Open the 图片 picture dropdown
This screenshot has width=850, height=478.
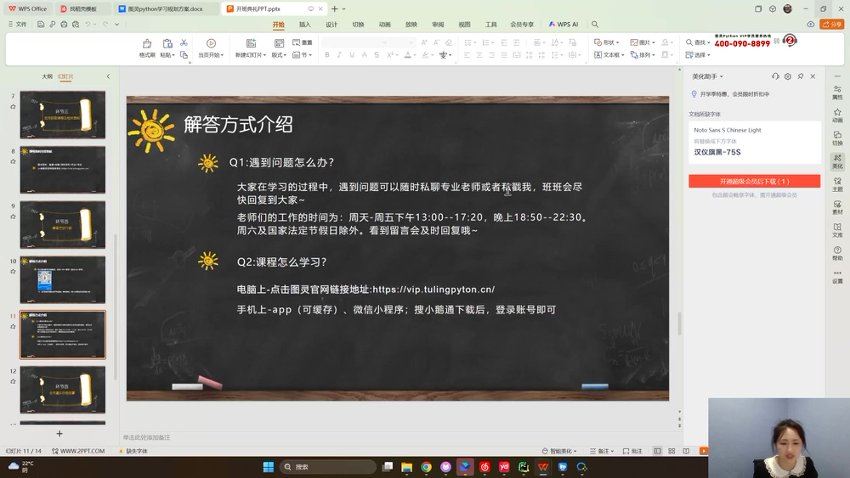click(642, 42)
